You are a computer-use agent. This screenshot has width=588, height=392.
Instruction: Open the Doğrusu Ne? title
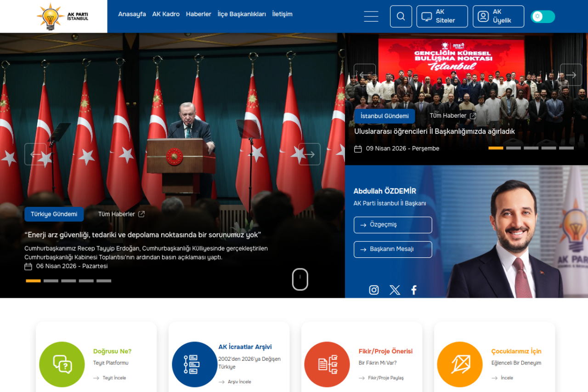point(113,352)
